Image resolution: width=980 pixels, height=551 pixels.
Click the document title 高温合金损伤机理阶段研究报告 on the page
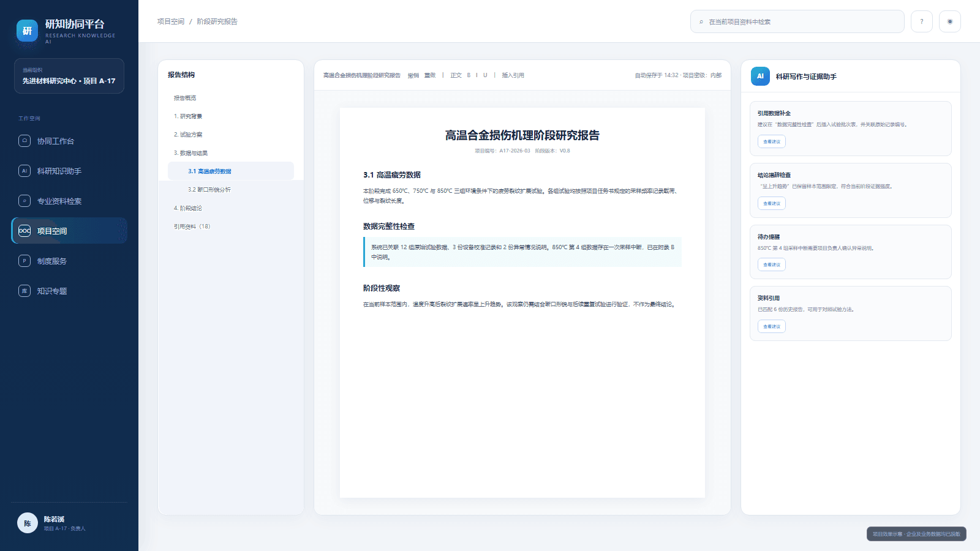pyautogui.click(x=522, y=135)
